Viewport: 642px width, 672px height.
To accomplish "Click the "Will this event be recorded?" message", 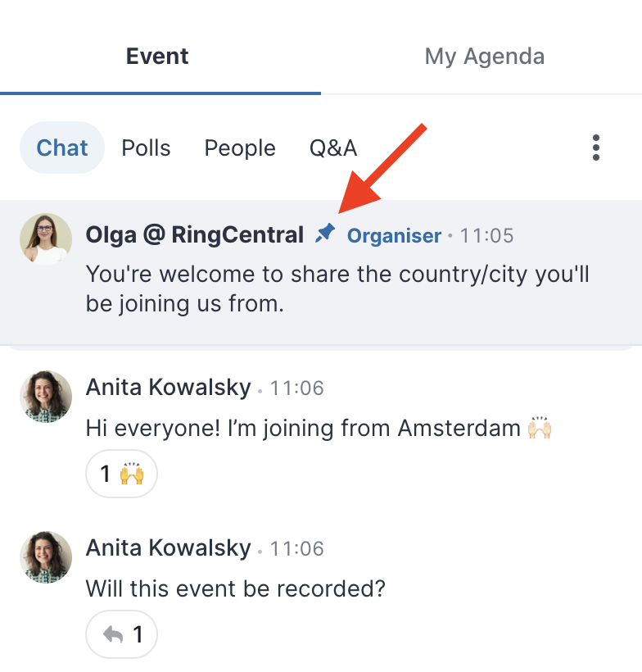I will [236, 588].
